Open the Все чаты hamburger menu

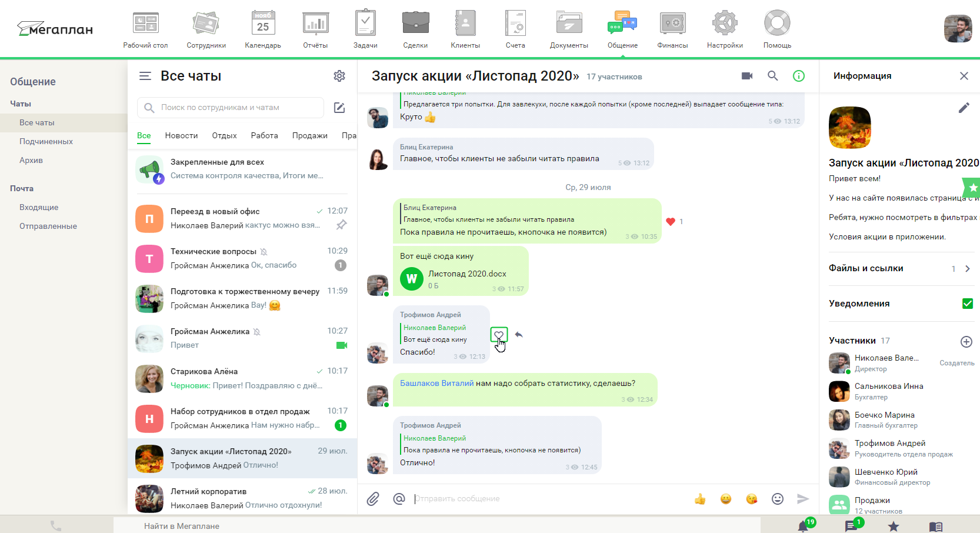pos(145,76)
